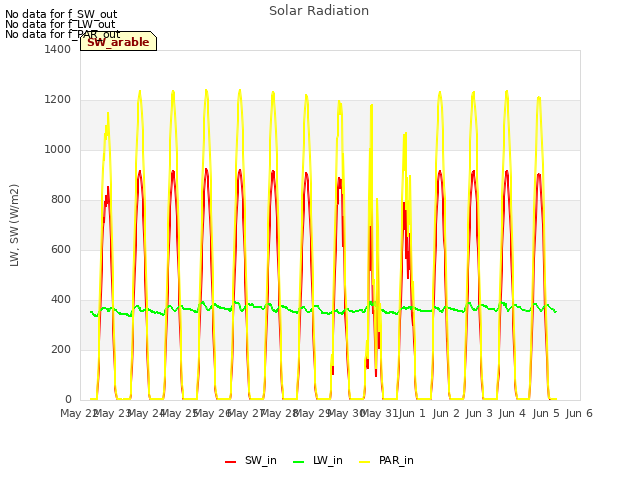Click the 1000 y-axis tick label
640x480 pixels.
[58, 149]
